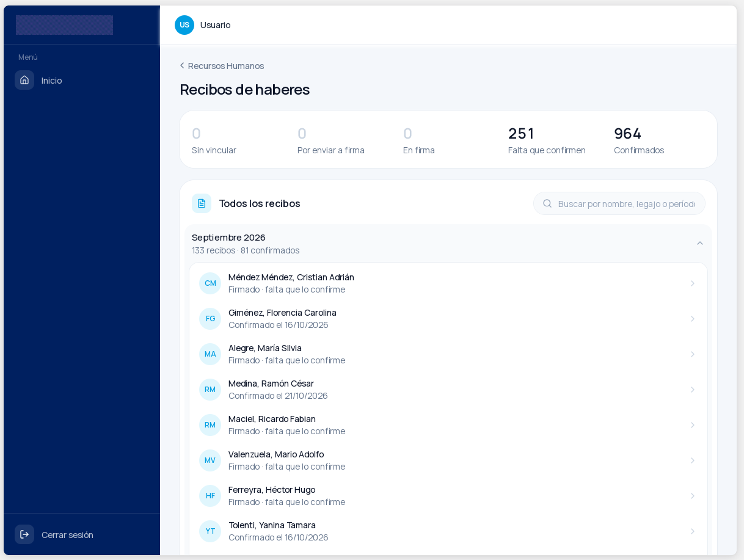Go back to Recursos Humanos
744x560 pixels.
(222, 65)
